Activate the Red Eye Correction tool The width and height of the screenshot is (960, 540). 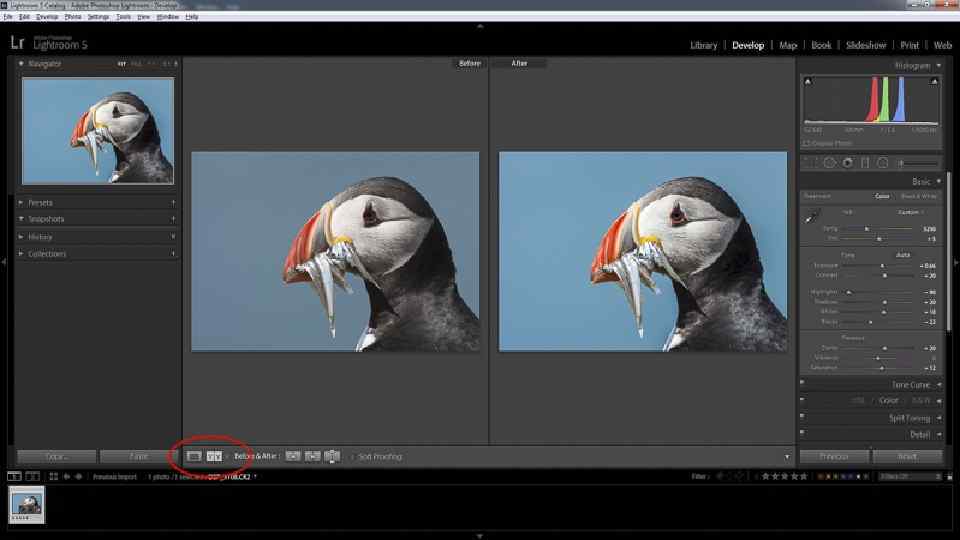coord(847,163)
